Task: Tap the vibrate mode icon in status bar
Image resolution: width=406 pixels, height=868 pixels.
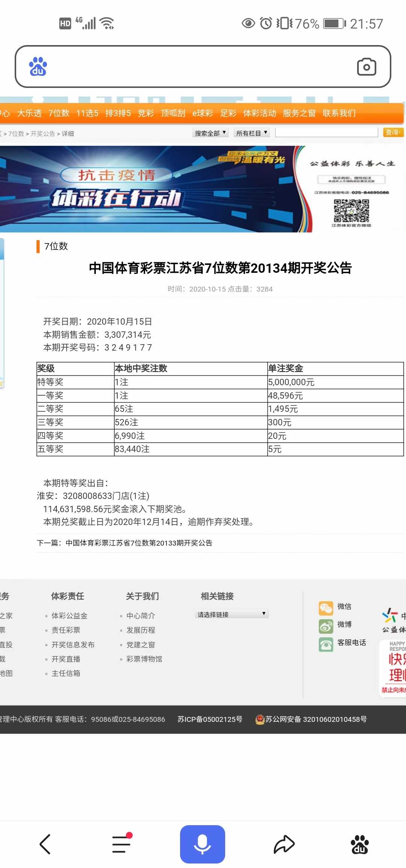Action: pos(285,23)
